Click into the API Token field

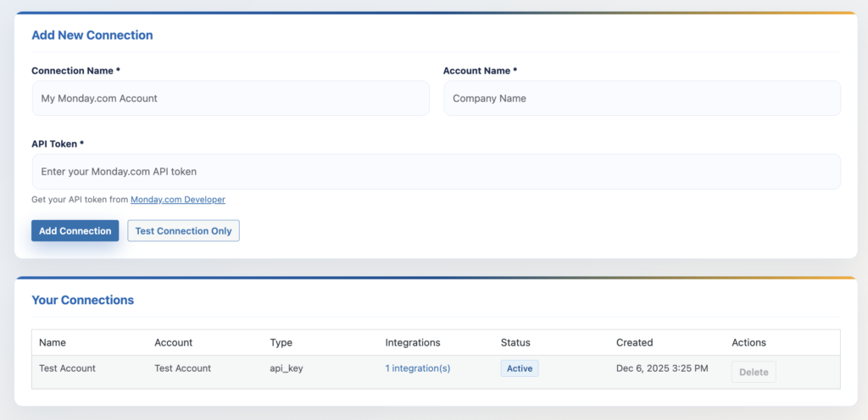click(x=436, y=172)
